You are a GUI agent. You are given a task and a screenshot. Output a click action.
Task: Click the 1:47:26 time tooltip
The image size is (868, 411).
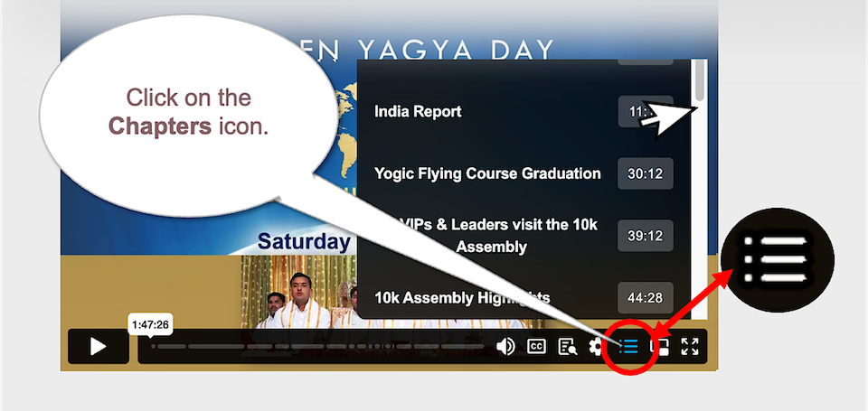(150, 324)
